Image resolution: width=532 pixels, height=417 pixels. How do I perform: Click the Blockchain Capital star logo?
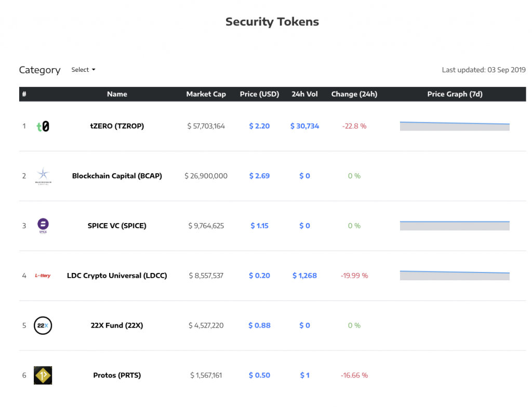click(43, 176)
